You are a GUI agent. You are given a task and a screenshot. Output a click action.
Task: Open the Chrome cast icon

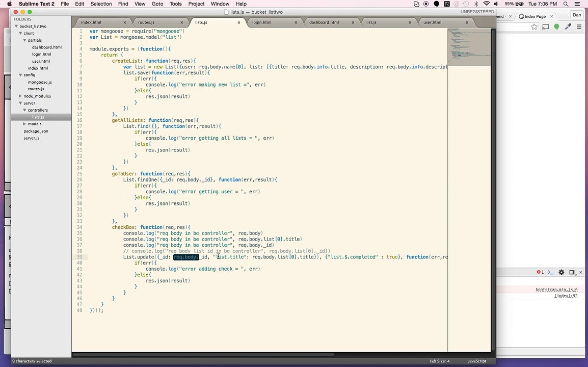[546, 27]
